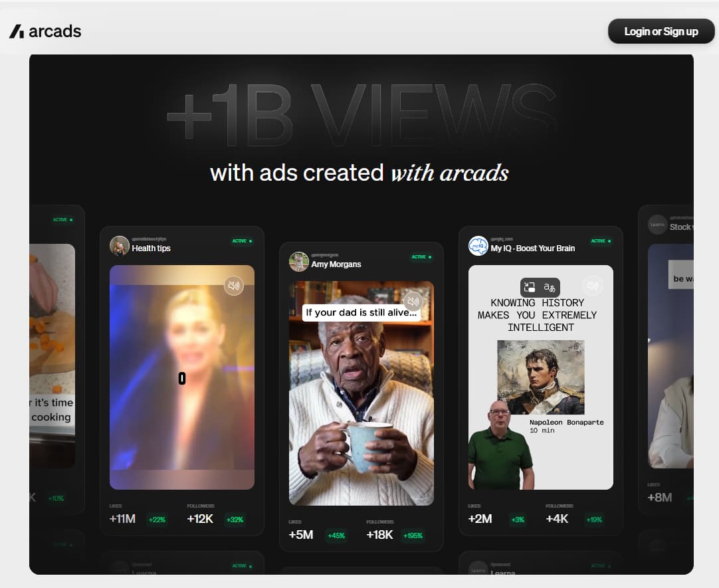Click My IQ - Boost Your Brain name
The width and height of the screenshot is (719, 588).
pyautogui.click(x=532, y=248)
